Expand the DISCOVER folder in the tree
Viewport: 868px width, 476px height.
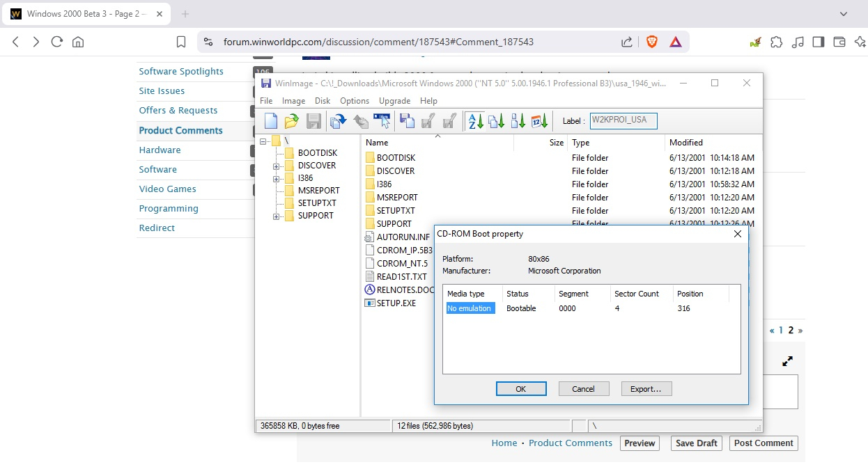[277, 166]
